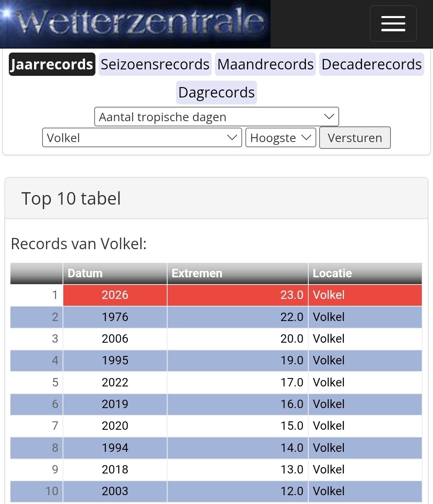Select the 1976 record row
This screenshot has height=504, width=433.
(x=216, y=317)
